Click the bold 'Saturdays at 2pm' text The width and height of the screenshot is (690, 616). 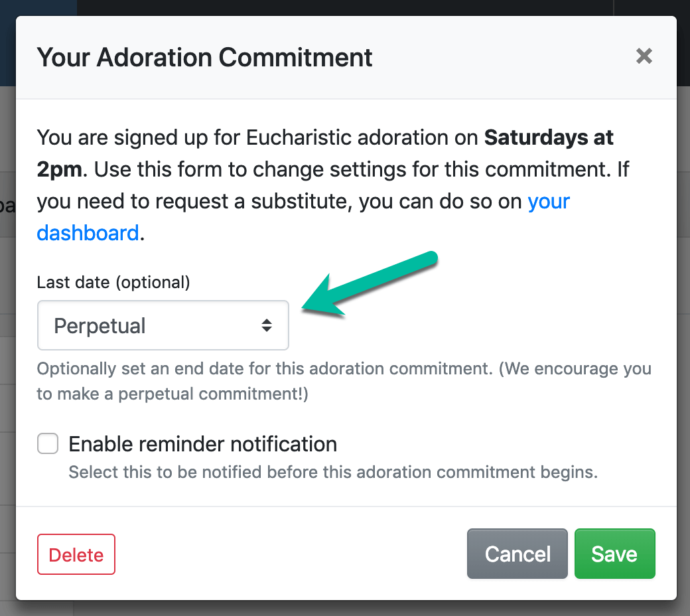[548, 137]
